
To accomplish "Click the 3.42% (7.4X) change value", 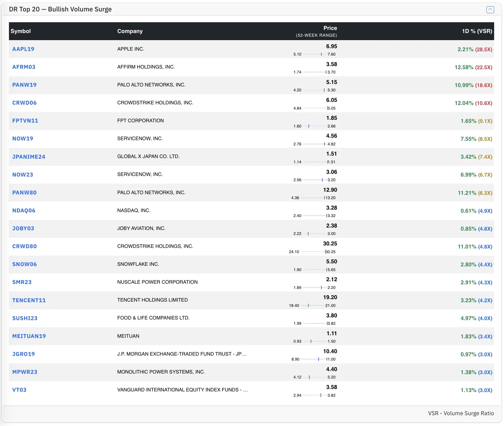I will pos(477,157).
